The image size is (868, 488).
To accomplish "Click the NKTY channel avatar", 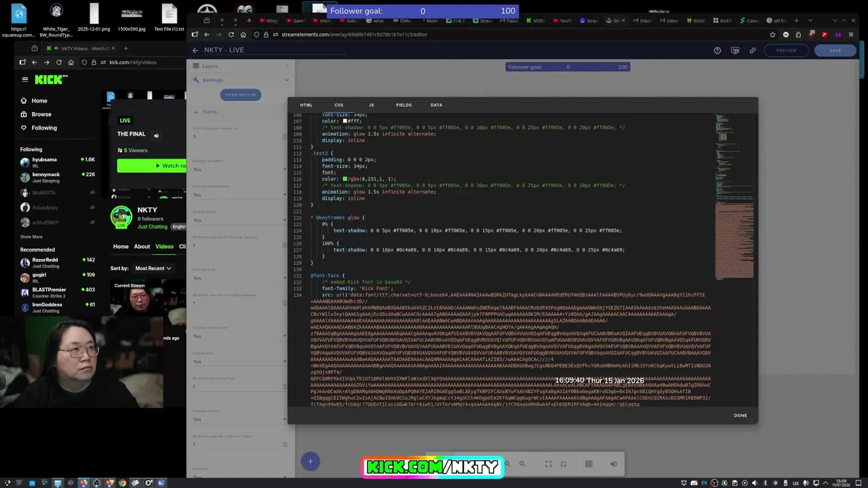I will (x=121, y=216).
